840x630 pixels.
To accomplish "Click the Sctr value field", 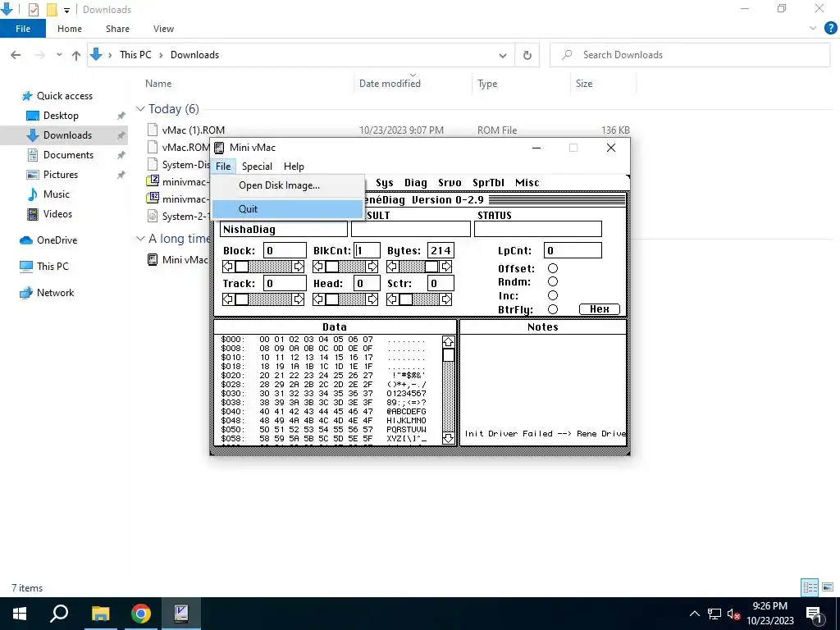I will click(441, 283).
